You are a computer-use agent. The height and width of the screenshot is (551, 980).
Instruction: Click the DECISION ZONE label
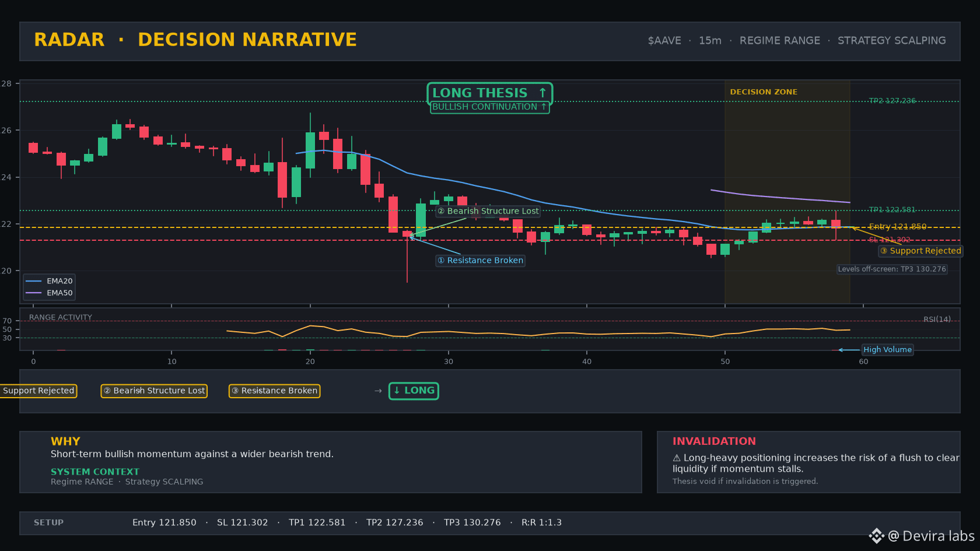pos(764,92)
